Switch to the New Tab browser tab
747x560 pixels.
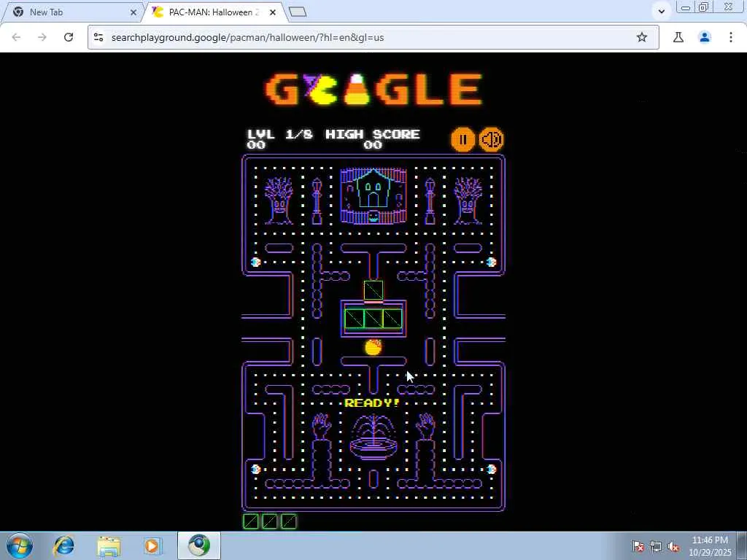[71, 12]
